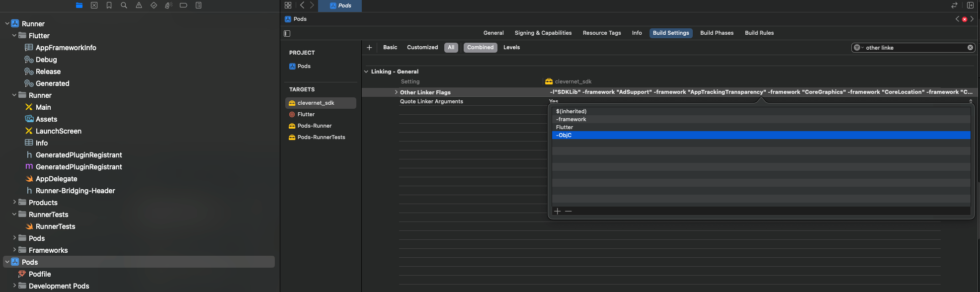The image size is (980, 292).
Task: Collapse the RunnerTests folder
Action: click(x=14, y=214)
